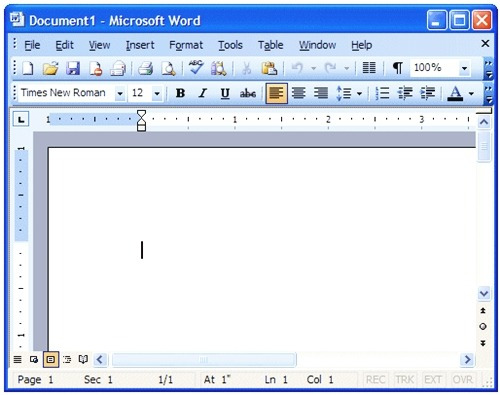
Task: Toggle Bold formatting
Action: coord(180,93)
